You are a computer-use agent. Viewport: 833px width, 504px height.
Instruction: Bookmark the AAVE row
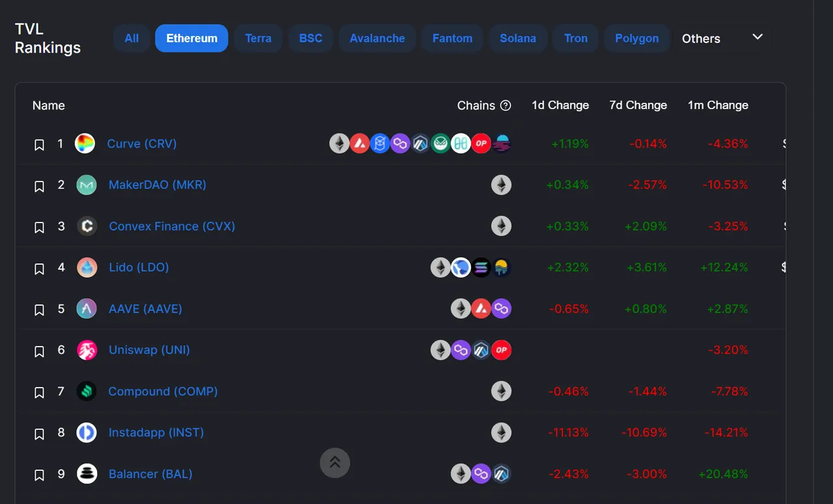coord(39,310)
